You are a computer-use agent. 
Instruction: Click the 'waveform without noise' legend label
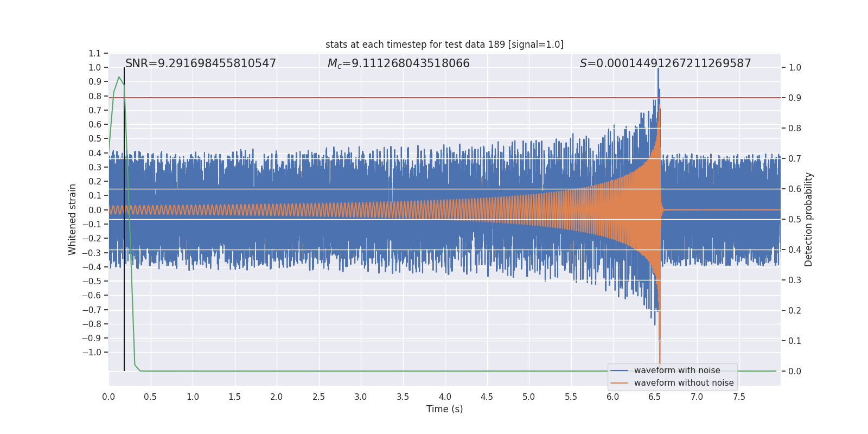click(x=684, y=383)
